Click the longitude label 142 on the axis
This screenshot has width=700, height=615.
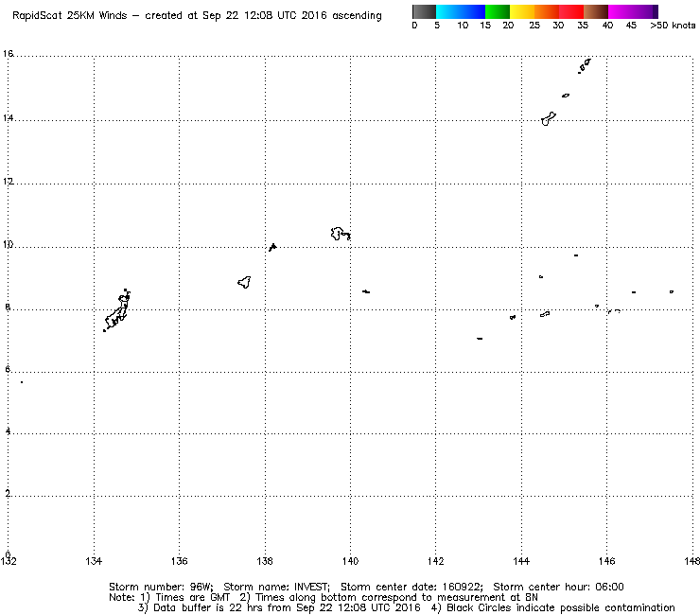(436, 561)
